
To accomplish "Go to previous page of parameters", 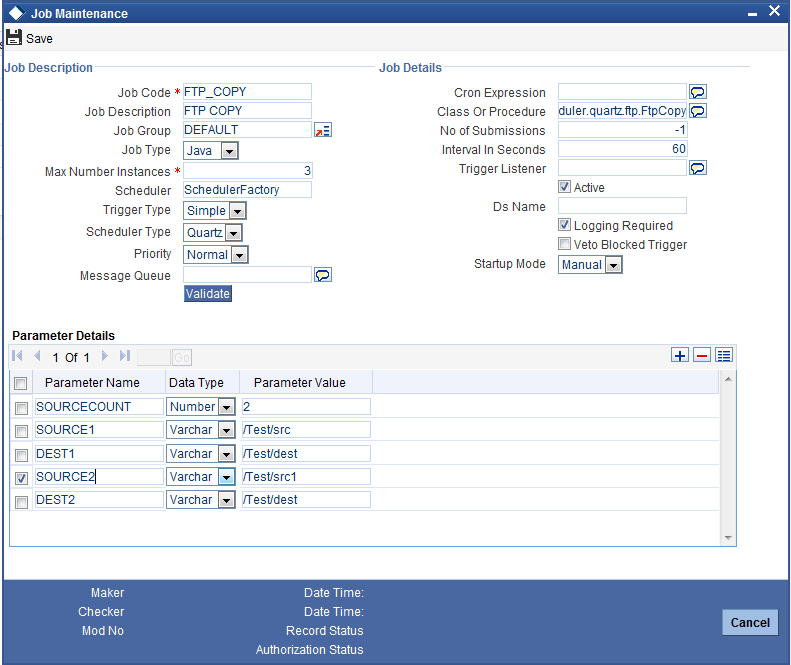I will tap(37, 356).
